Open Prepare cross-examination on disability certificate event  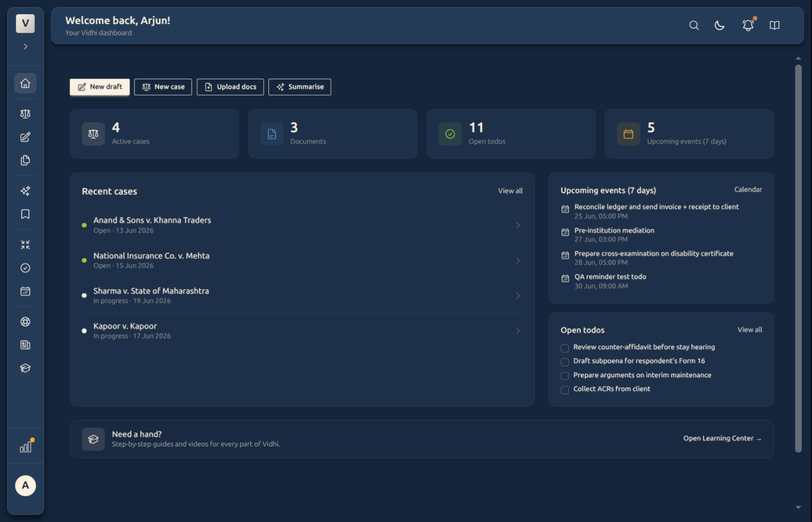(x=661, y=258)
